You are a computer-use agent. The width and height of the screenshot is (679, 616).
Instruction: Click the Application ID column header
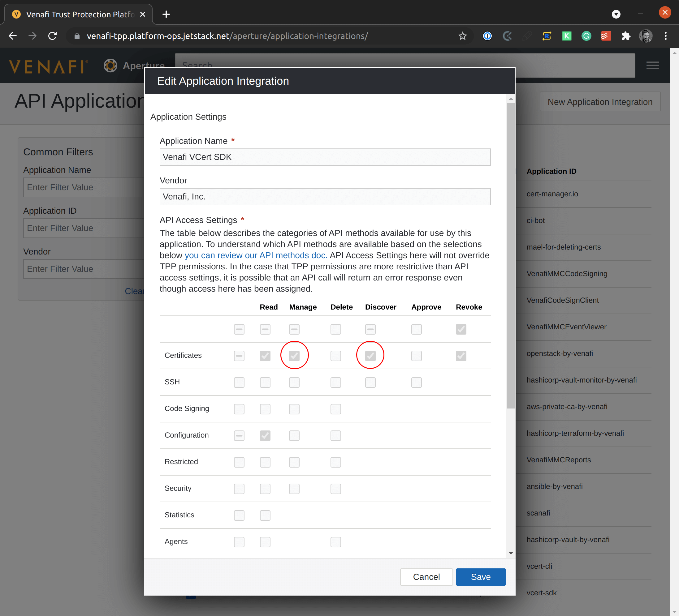point(551,171)
